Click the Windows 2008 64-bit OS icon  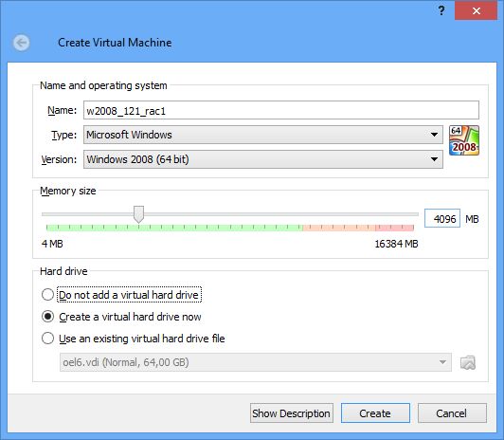click(x=464, y=140)
